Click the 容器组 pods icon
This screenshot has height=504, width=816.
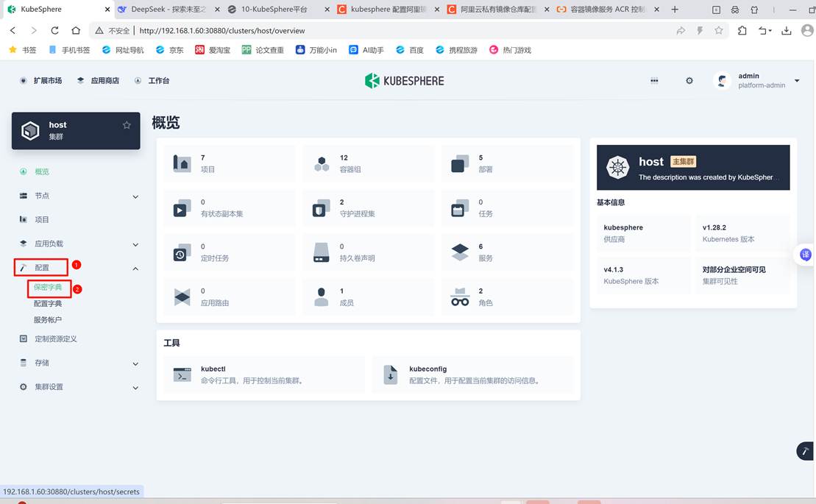pyautogui.click(x=322, y=163)
